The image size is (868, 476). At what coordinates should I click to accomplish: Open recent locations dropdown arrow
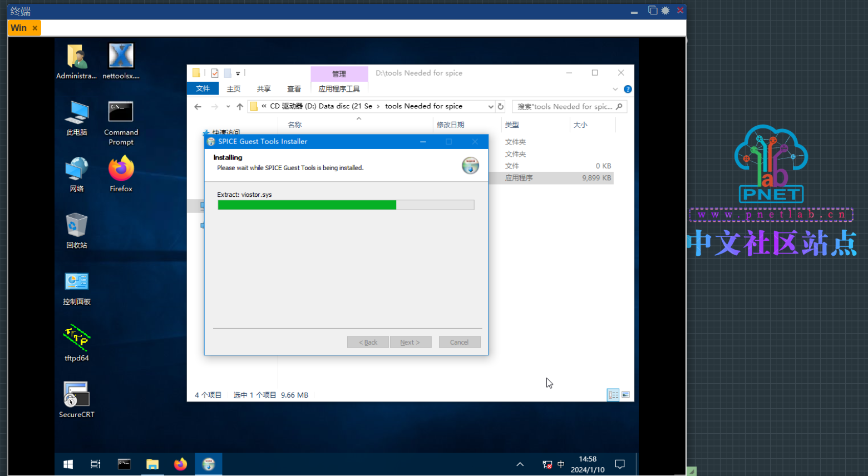228,107
